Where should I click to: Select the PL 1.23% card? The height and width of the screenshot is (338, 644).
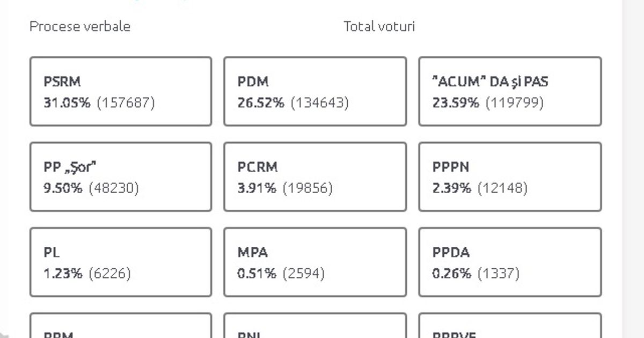121,262
